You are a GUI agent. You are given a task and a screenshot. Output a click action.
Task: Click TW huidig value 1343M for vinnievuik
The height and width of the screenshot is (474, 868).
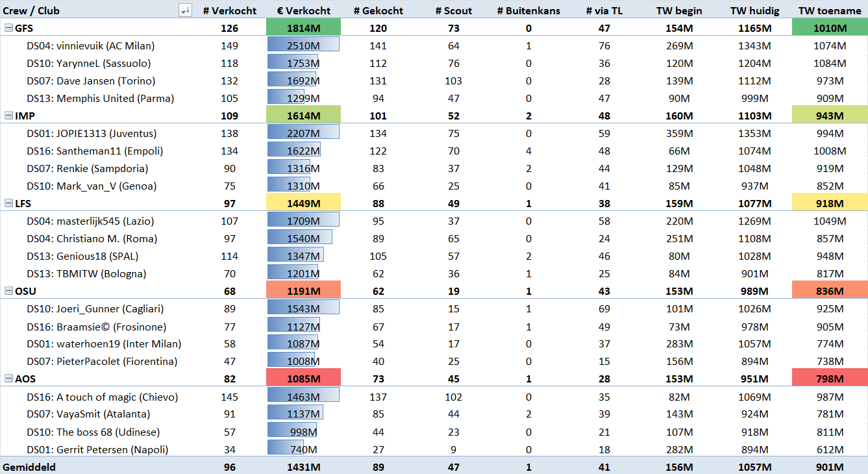pyautogui.click(x=754, y=45)
